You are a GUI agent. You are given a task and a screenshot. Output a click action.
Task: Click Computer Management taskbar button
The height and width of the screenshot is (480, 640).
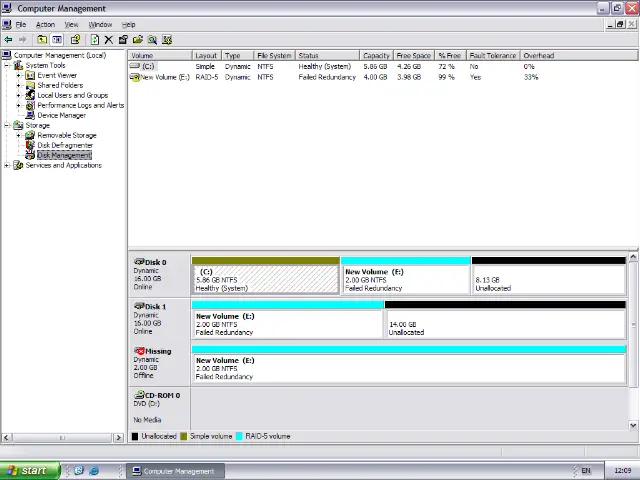[x=176, y=471]
